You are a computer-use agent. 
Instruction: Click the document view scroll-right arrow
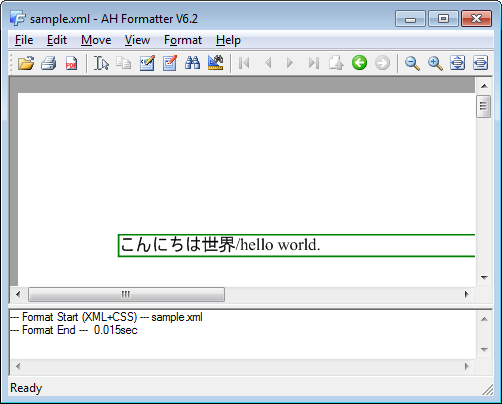(x=467, y=294)
